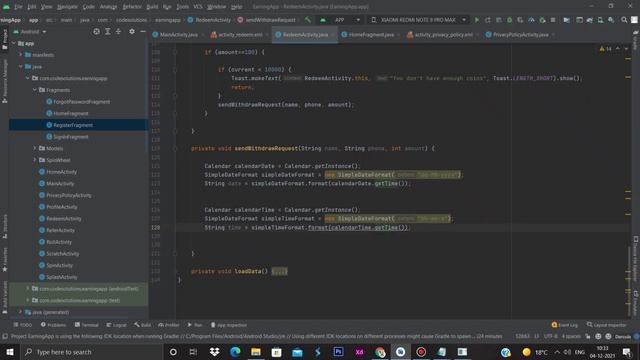Select ScratchActivity in project tree
The width and height of the screenshot is (640, 360).
(62, 253)
